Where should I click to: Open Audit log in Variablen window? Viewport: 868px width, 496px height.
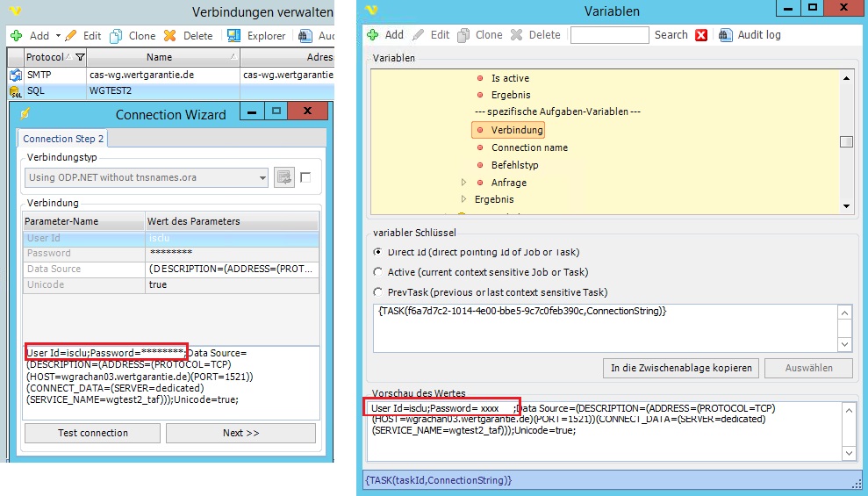click(750, 35)
